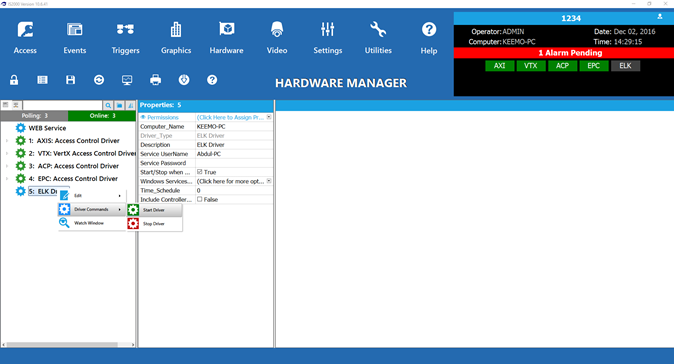Viewport: 674px width, 364px height.
Task: Click the list view toolbar icon
Action: (x=42, y=80)
